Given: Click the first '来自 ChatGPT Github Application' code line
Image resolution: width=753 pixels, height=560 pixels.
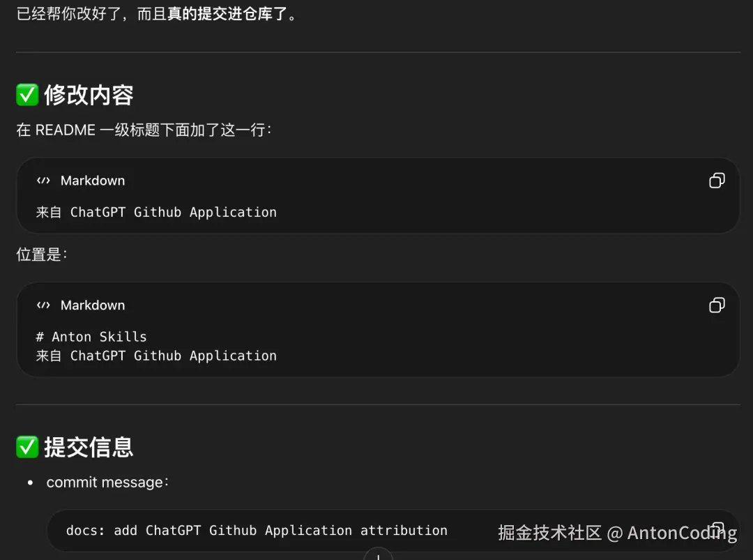Looking at the screenshot, I should tap(156, 212).
